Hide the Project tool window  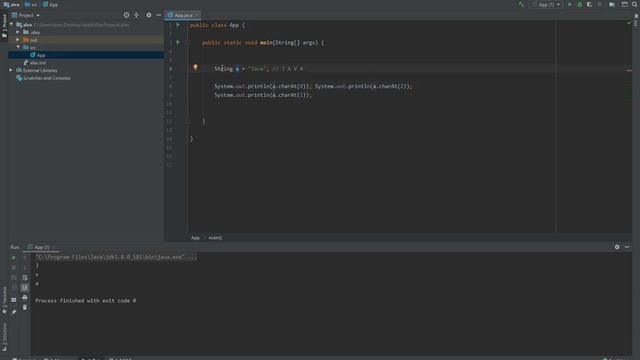coord(159,15)
